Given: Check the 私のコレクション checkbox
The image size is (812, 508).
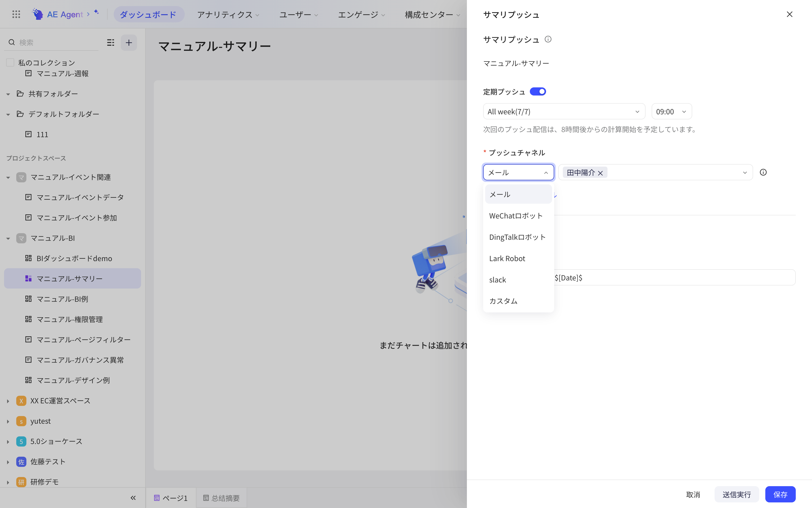Looking at the screenshot, I should (10, 62).
